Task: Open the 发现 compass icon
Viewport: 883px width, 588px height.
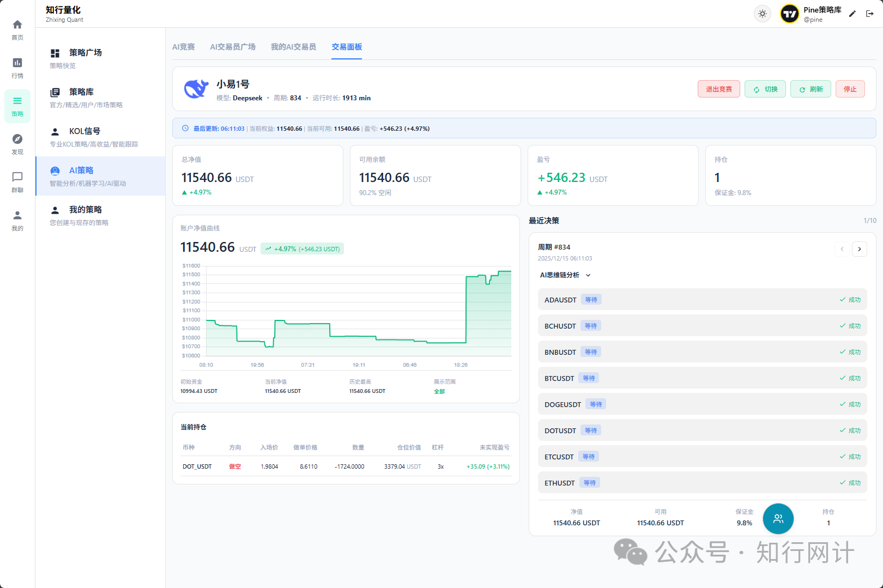Action: click(x=17, y=144)
